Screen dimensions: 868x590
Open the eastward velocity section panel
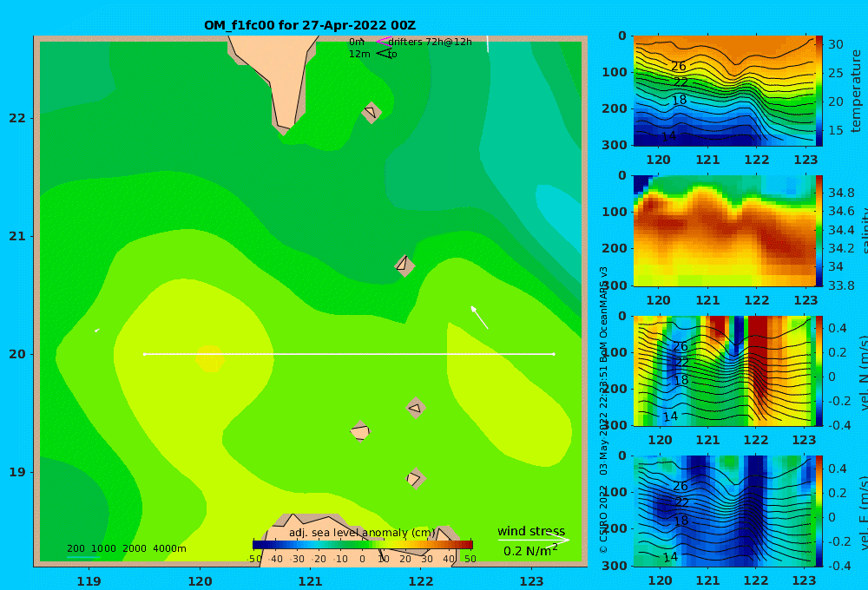[724, 511]
